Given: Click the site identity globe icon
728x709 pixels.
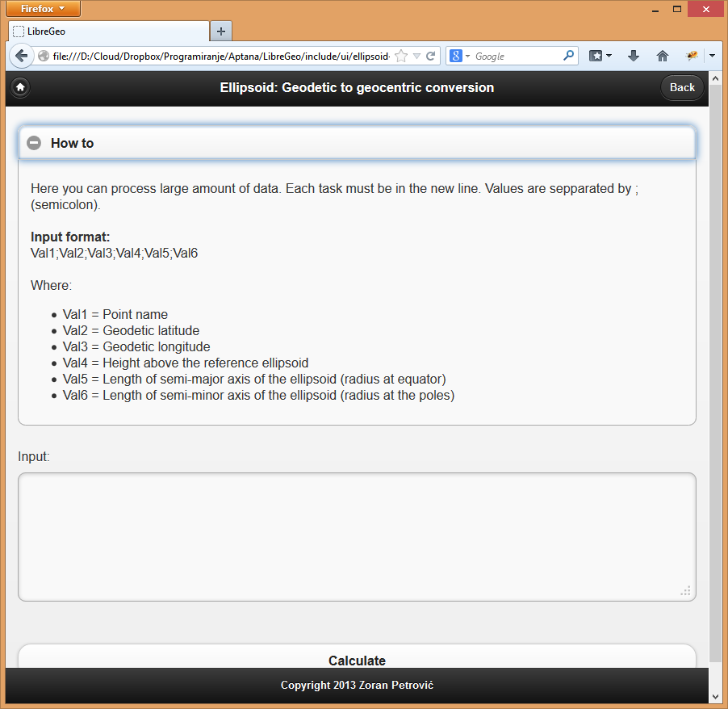Looking at the screenshot, I should [x=42, y=57].
